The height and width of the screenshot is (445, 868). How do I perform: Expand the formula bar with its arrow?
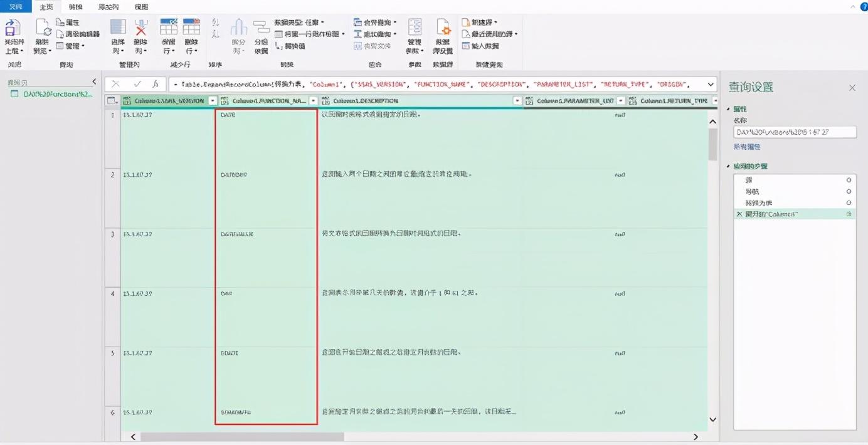coord(710,83)
